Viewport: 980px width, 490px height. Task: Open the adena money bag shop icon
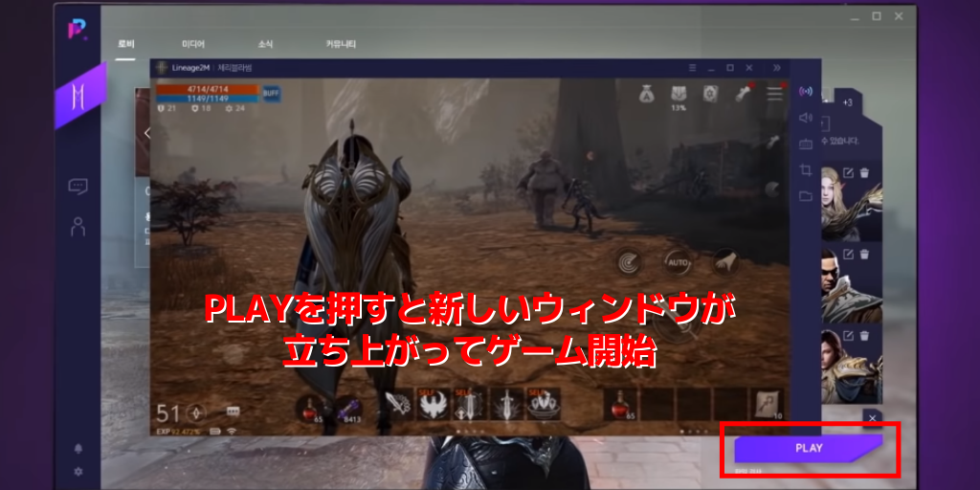[646, 94]
